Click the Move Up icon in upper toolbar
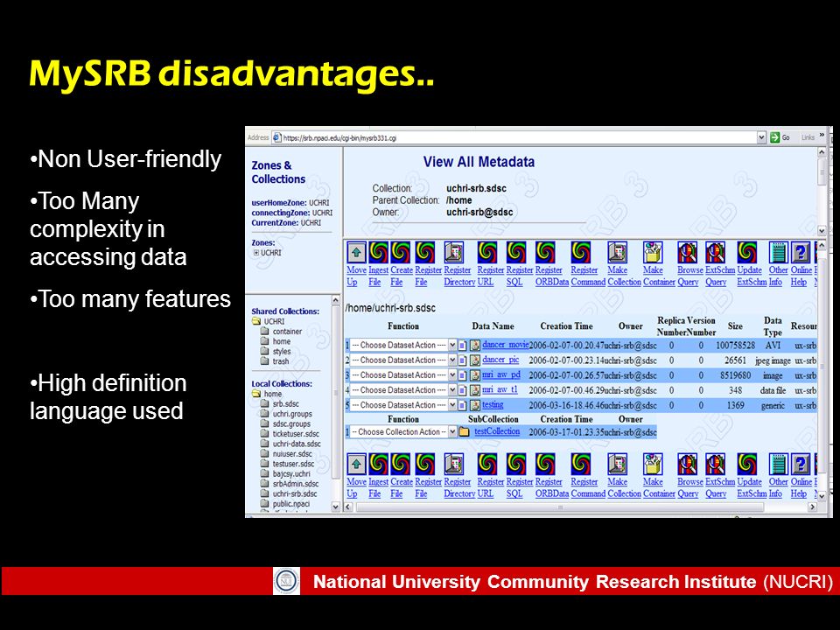 click(356, 252)
